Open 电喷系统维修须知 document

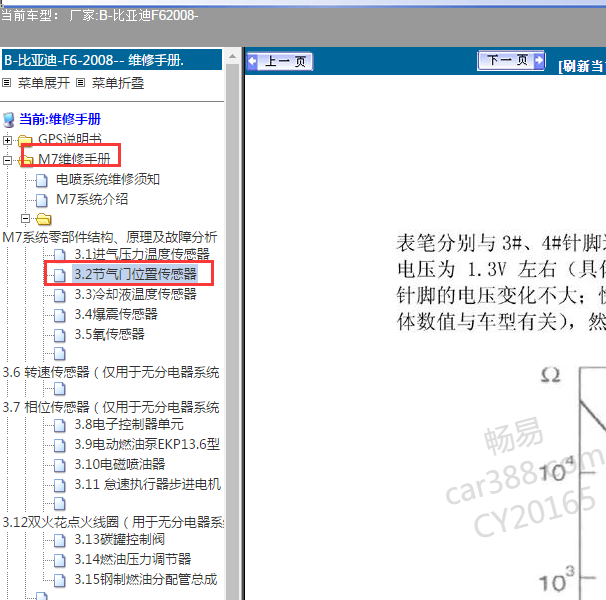click(108, 179)
